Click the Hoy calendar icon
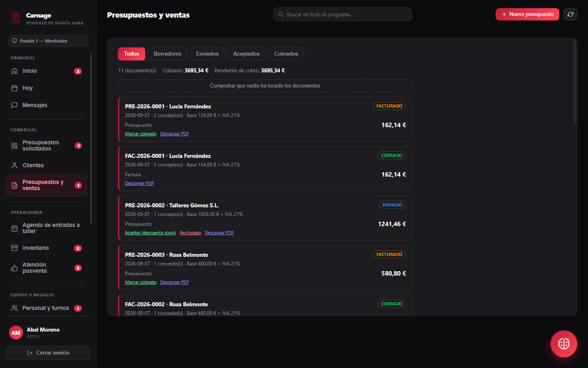Image resolution: width=588 pixels, height=368 pixels. tap(14, 88)
